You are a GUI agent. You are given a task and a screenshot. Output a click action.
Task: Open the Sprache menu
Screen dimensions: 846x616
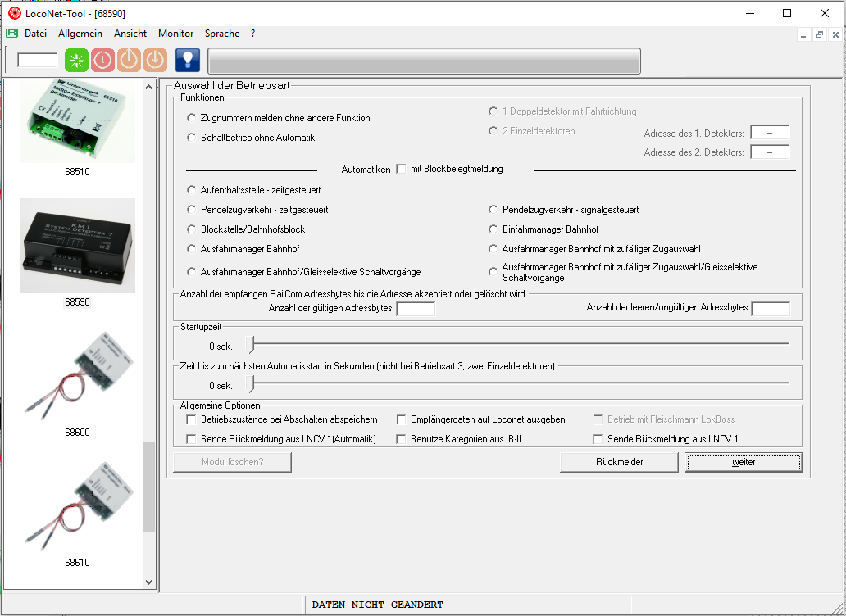[222, 34]
